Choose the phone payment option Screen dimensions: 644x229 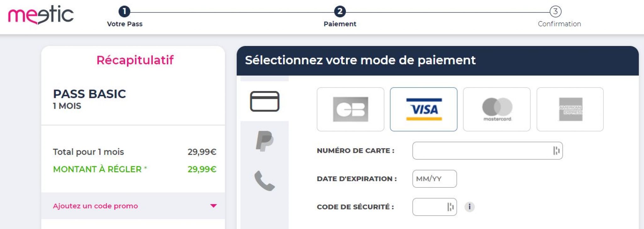pyautogui.click(x=264, y=181)
